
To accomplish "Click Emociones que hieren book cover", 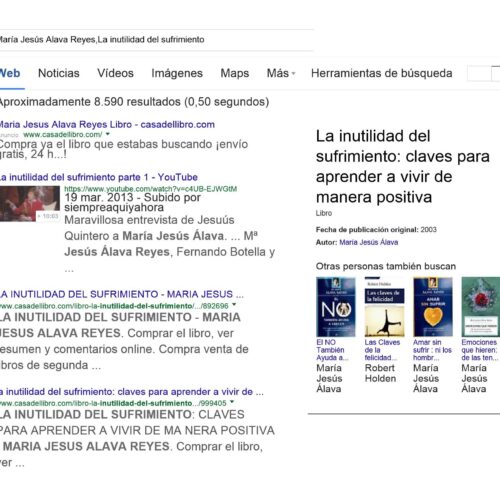I will pyautogui.click(x=481, y=307).
